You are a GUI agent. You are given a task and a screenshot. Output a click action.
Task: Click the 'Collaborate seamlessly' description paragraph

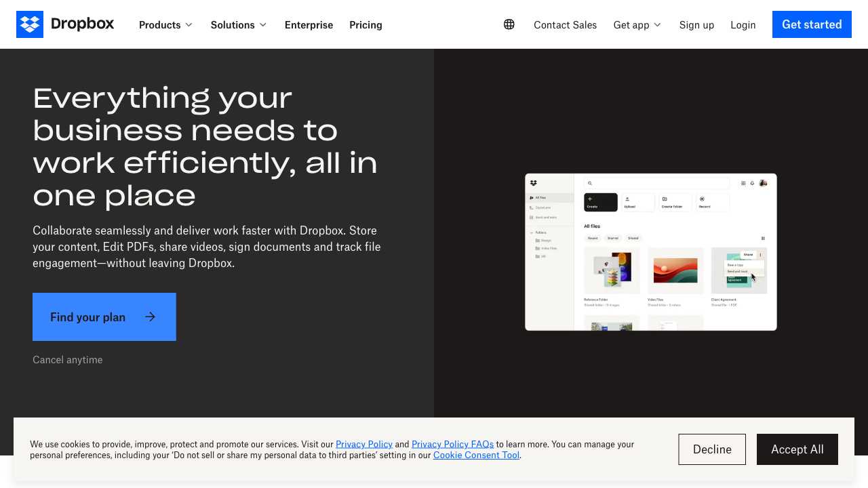[x=207, y=247]
